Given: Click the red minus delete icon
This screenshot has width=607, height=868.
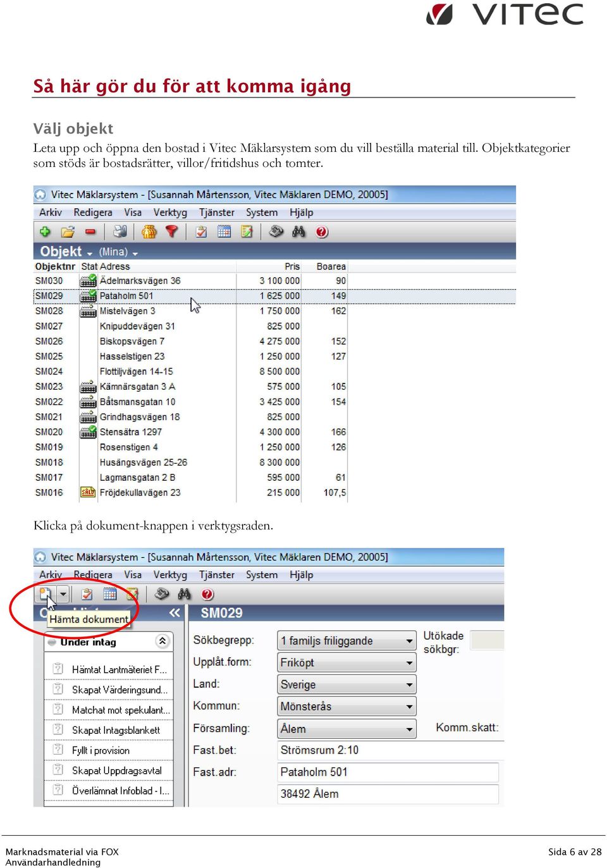Looking at the screenshot, I should 90,232.
